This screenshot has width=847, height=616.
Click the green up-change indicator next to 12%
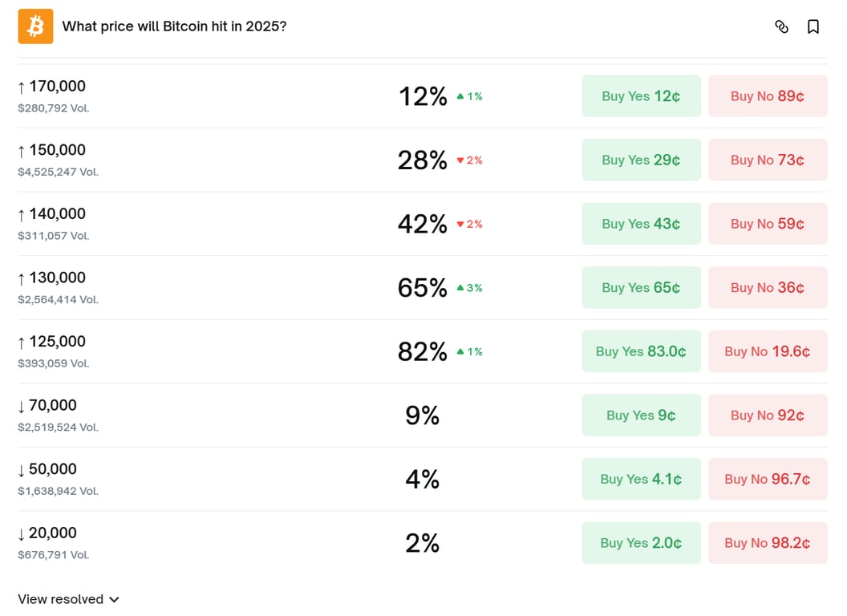click(468, 96)
